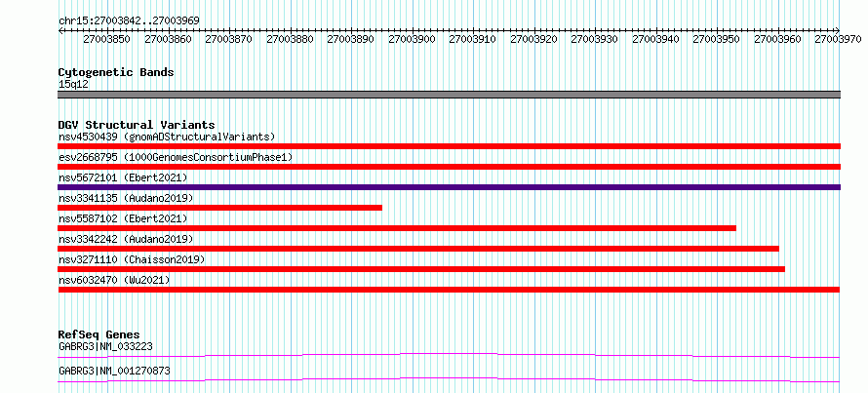
Task: Click the 27003910 ruler tick label
Action: point(473,40)
